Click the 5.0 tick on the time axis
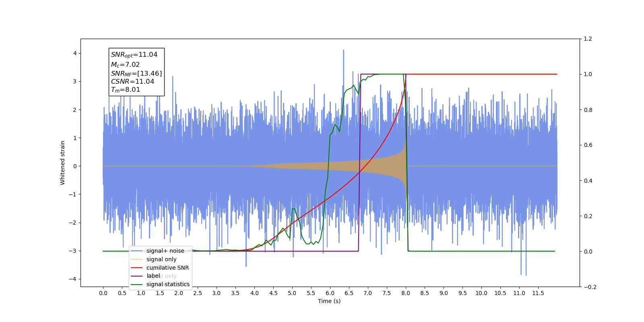The width and height of the screenshot is (644, 322). pos(292,293)
